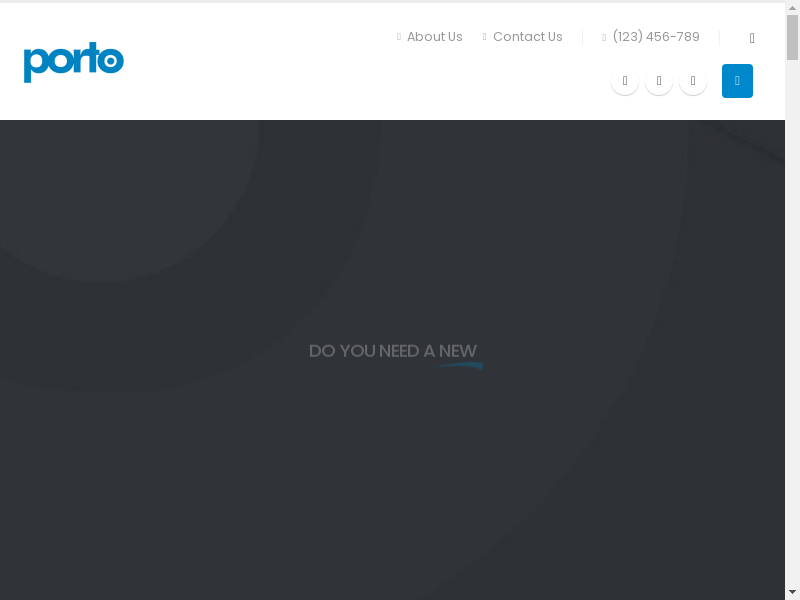Open search via top-right header icon
Screen dimensions: 800x600
point(752,38)
